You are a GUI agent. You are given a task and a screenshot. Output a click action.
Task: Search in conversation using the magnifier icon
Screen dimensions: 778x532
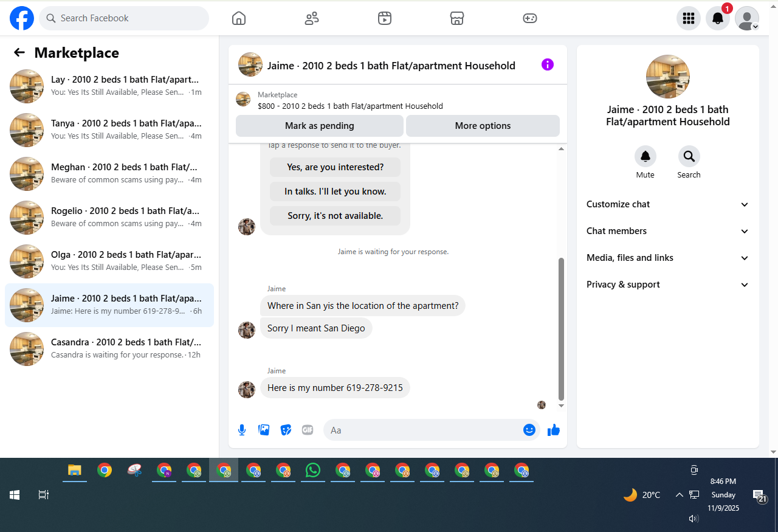[689, 156]
